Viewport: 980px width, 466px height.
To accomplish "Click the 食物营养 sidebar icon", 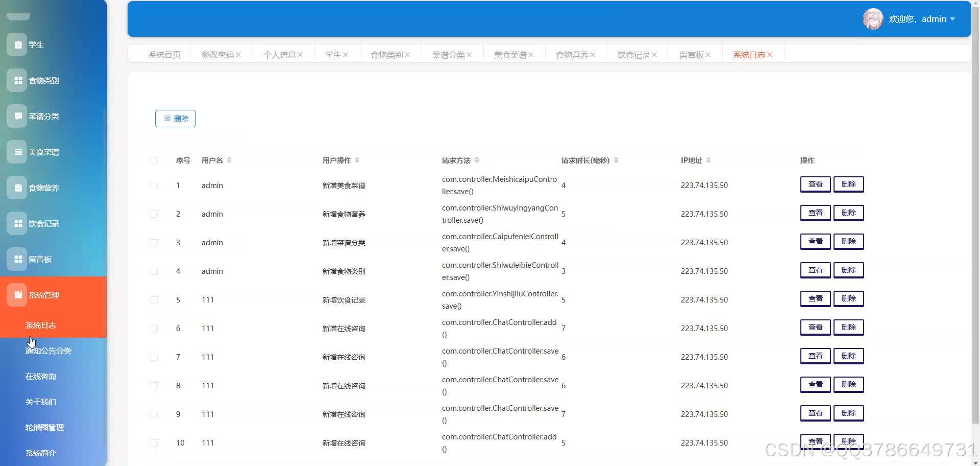I will pyautogui.click(x=17, y=188).
